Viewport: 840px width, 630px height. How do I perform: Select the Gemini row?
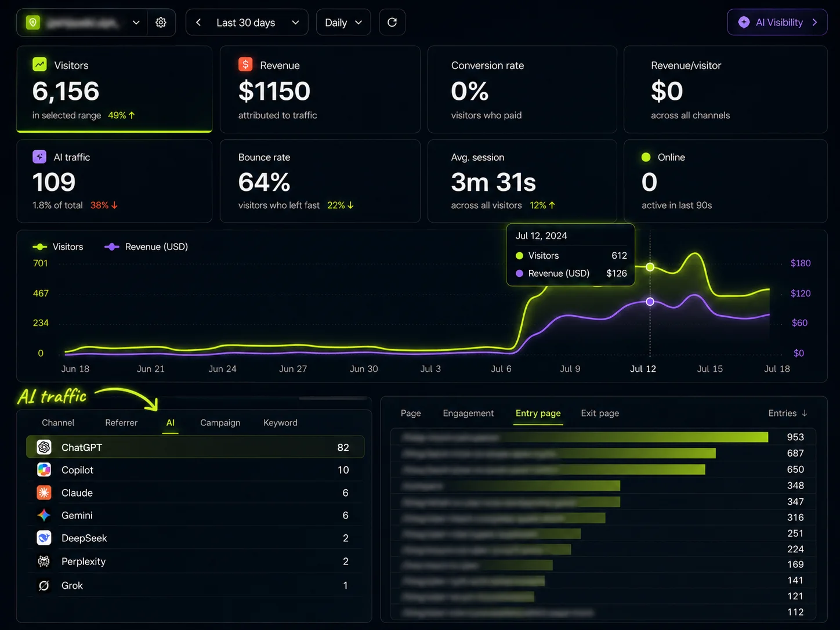tap(195, 515)
